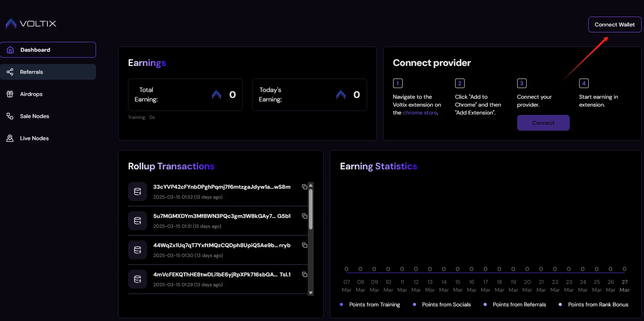Image resolution: width=644 pixels, height=321 pixels.
Task: Select the Referrals share icon
Action: (10, 72)
